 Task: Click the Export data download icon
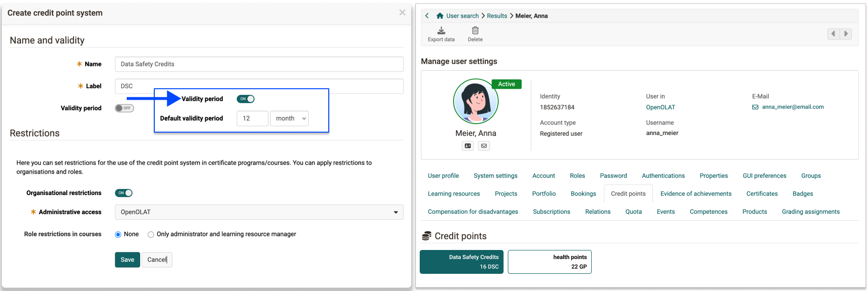coord(441,31)
